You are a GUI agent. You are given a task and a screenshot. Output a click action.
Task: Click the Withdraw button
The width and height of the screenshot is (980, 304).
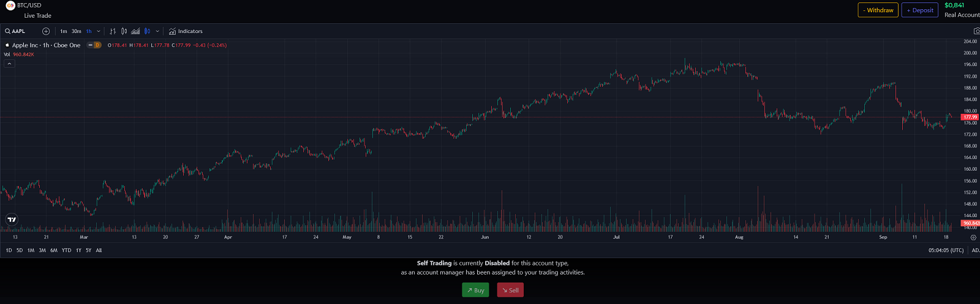coord(878,10)
